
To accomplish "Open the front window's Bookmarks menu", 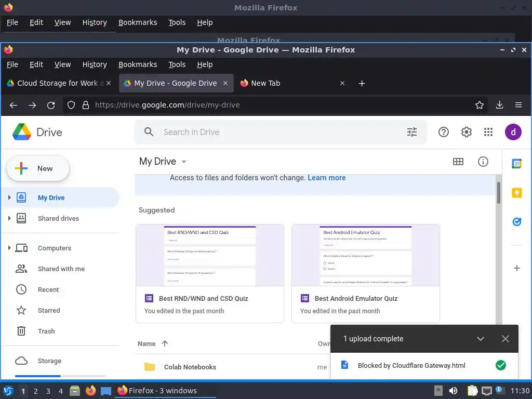I will point(138,64).
